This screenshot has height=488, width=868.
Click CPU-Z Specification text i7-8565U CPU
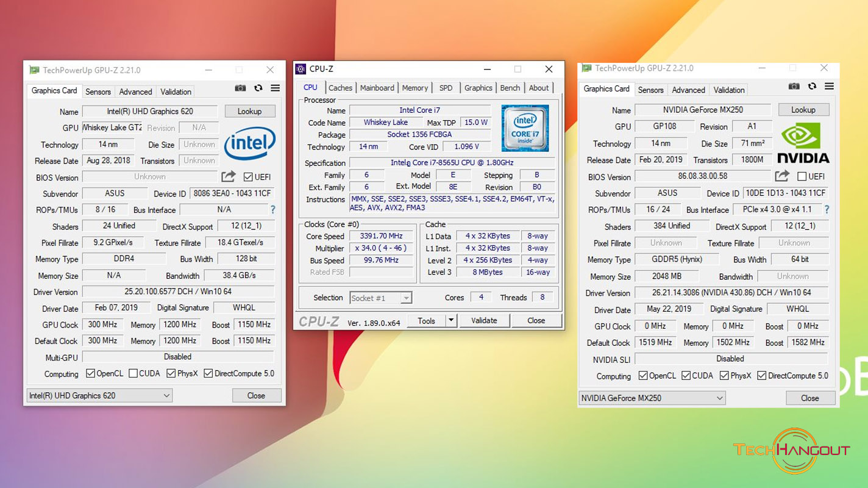point(452,163)
